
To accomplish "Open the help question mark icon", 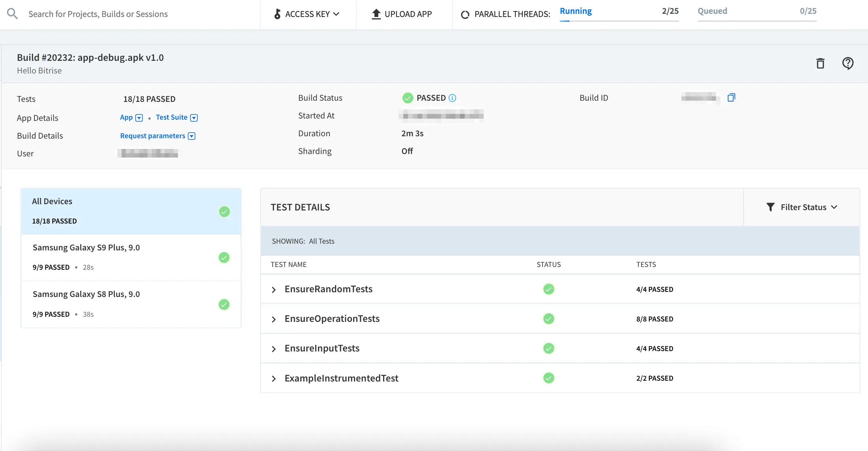I will pos(847,63).
